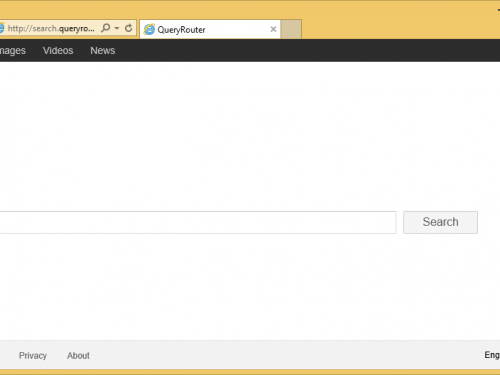500x375 pixels.
Task: Click the Search button
Action: (440, 222)
